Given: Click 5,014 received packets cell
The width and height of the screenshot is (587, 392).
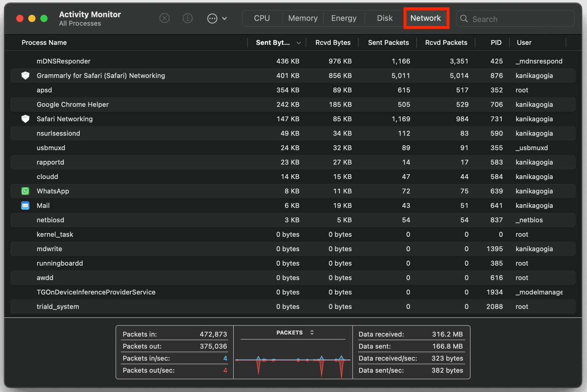Looking at the screenshot, I should tap(459, 76).
